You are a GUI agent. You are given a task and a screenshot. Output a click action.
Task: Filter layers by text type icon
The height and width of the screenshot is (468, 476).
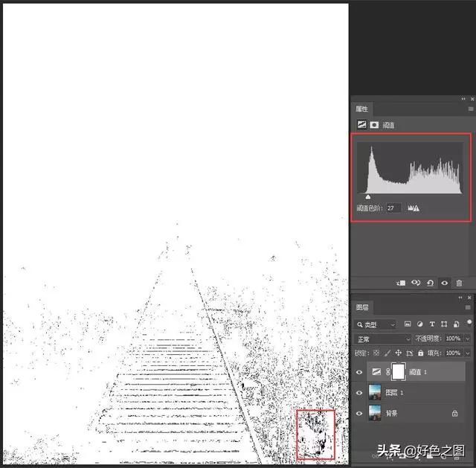pos(431,324)
